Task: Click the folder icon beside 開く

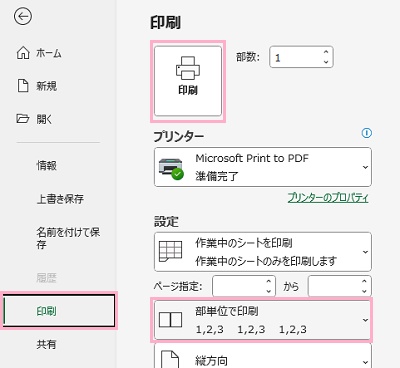Action: (23, 118)
